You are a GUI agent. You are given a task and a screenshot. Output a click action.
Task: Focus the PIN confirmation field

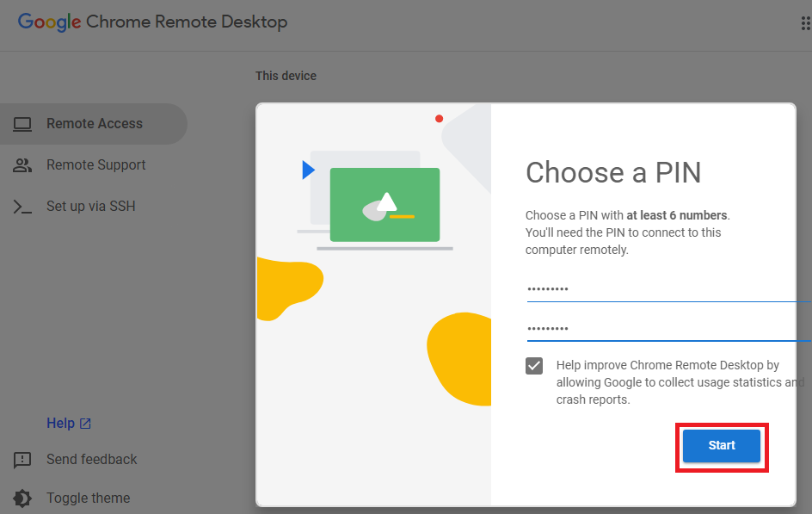click(669, 329)
